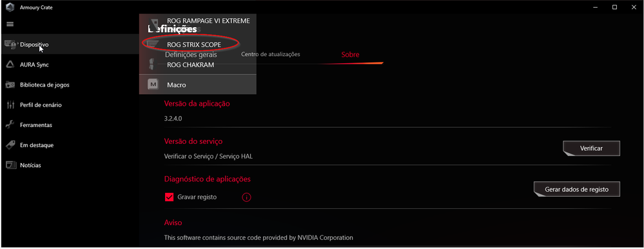Open Ferramentas section
Screen dimensions: 644x249
70,125
